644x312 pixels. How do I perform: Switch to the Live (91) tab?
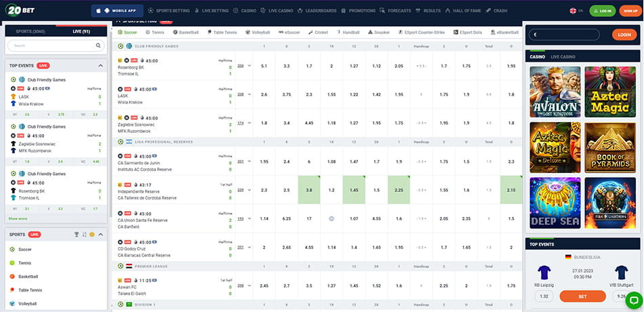(x=81, y=31)
